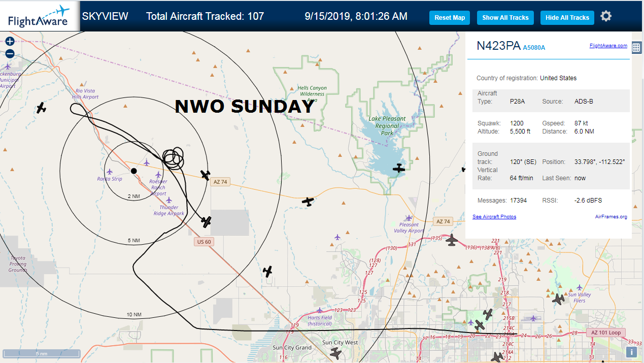Zoom in with the plus icon
The width and height of the screenshot is (644, 363).
[10, 41]
